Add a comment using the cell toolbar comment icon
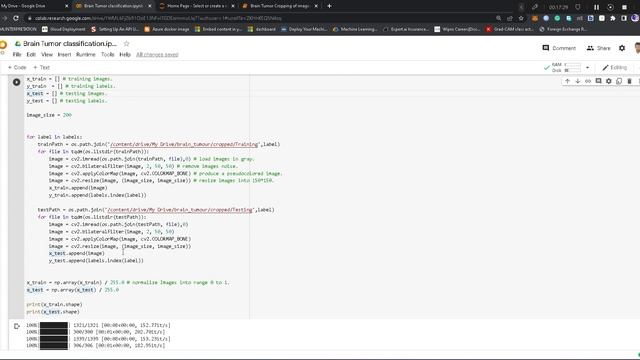 (x=598, y=81)
